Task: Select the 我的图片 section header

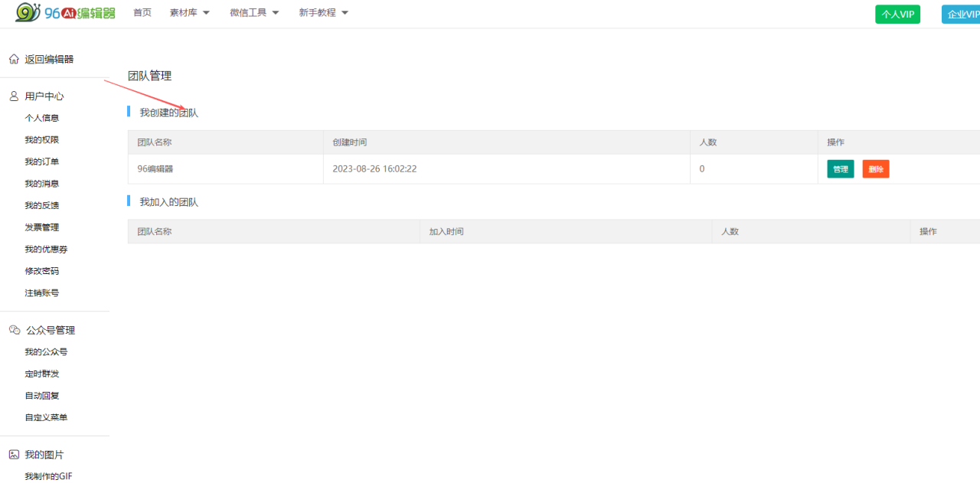Action: pos(44,455)
